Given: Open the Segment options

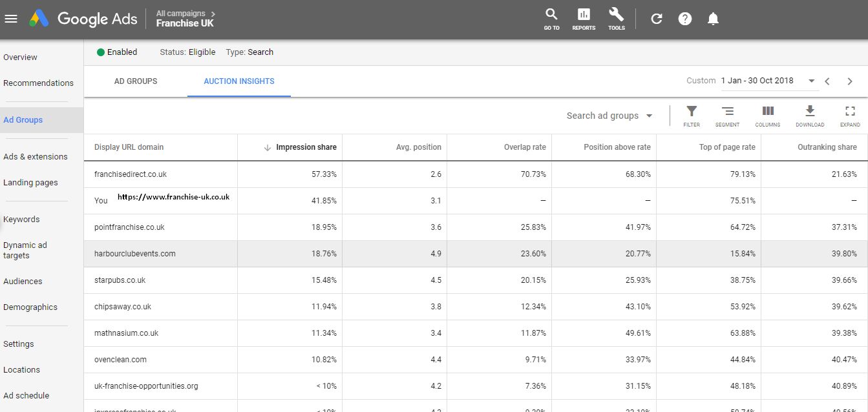Looking at the screenshot, I should (x=727, y=116).
